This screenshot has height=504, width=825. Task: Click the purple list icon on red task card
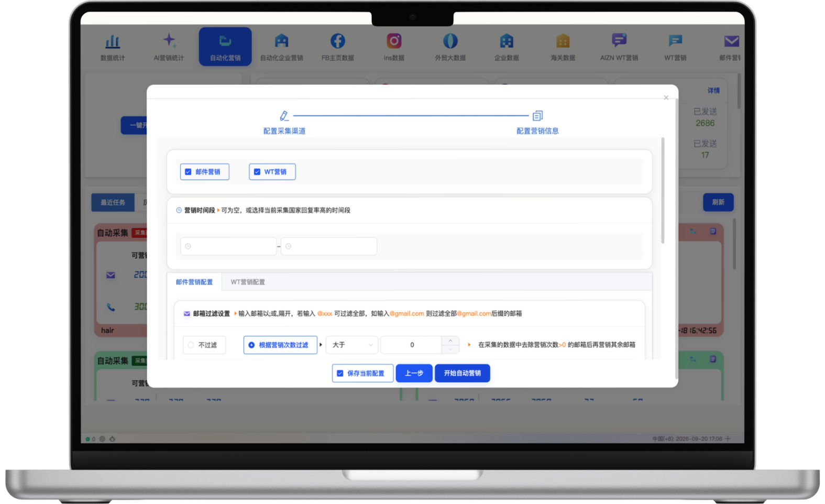713,231
